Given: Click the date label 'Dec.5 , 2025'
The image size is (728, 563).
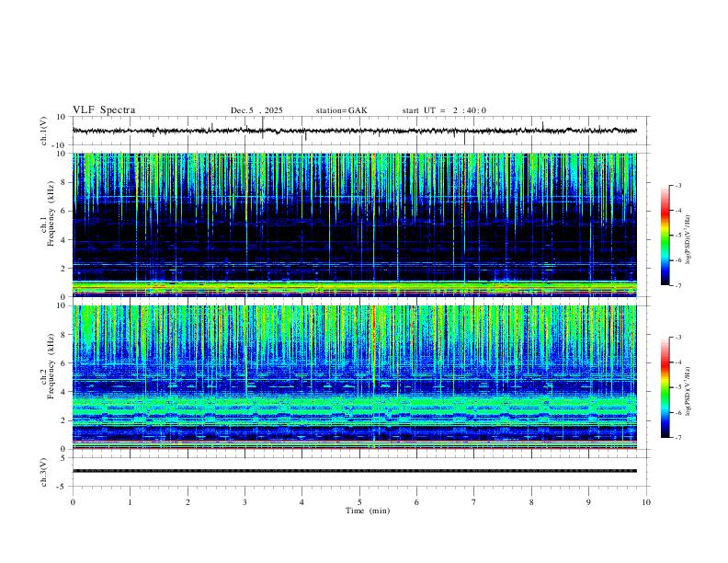Looking at the screenshot, I should tap(256, 110).
